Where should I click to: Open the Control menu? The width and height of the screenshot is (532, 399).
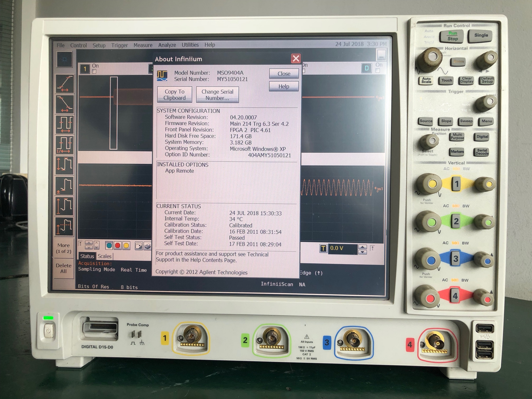point(78,45)
